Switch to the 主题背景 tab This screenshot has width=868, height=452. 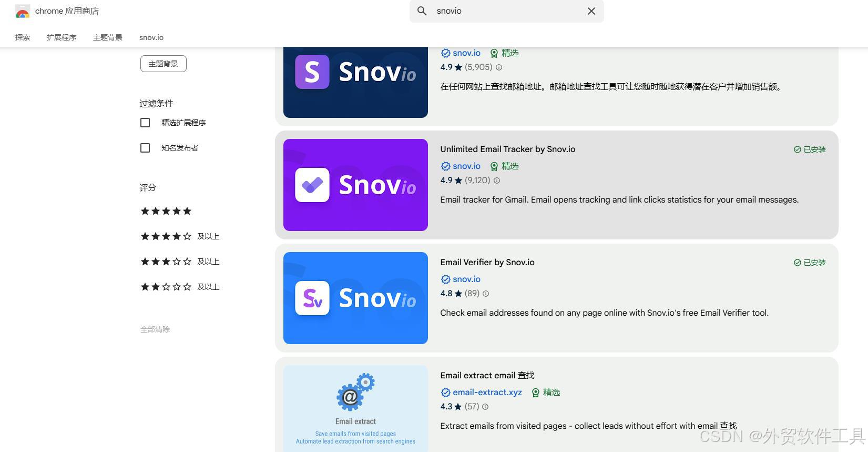[108, 37]
